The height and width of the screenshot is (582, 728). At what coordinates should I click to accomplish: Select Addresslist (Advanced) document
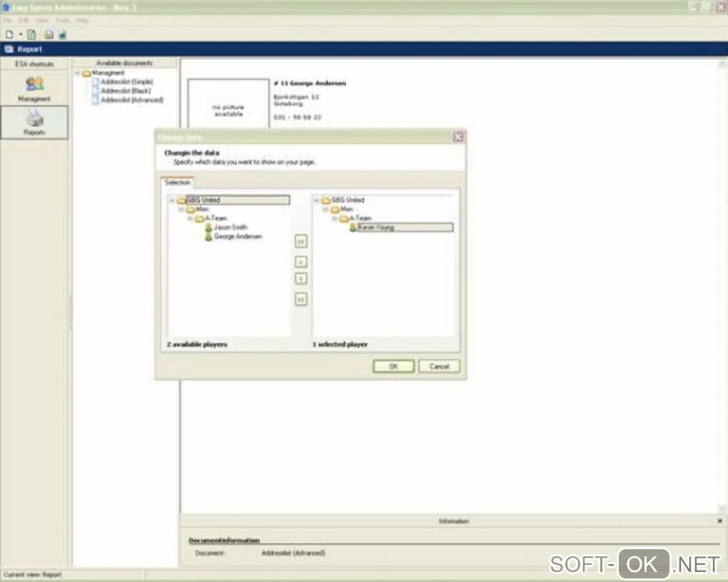[132, 100]
